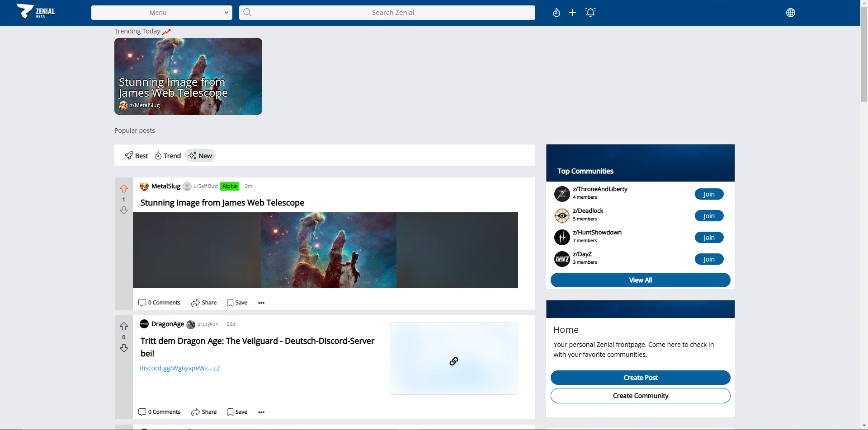Open more options on Dragon Age post
This screenshot has width=868, height=430.
point(261,412)
